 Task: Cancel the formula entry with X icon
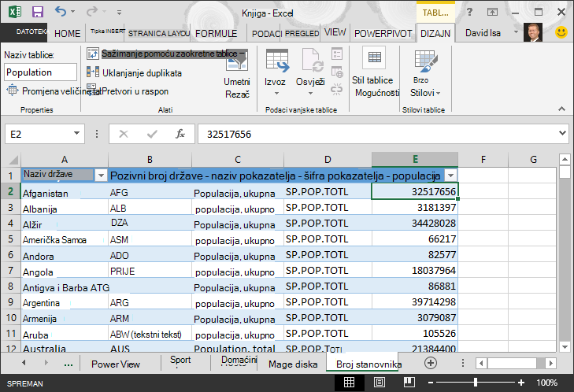pos(124,134)
